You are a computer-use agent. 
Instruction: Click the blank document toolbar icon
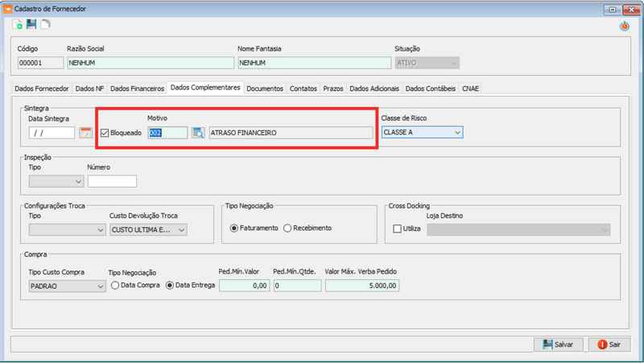pyautogui.click(x=45, y=25)
